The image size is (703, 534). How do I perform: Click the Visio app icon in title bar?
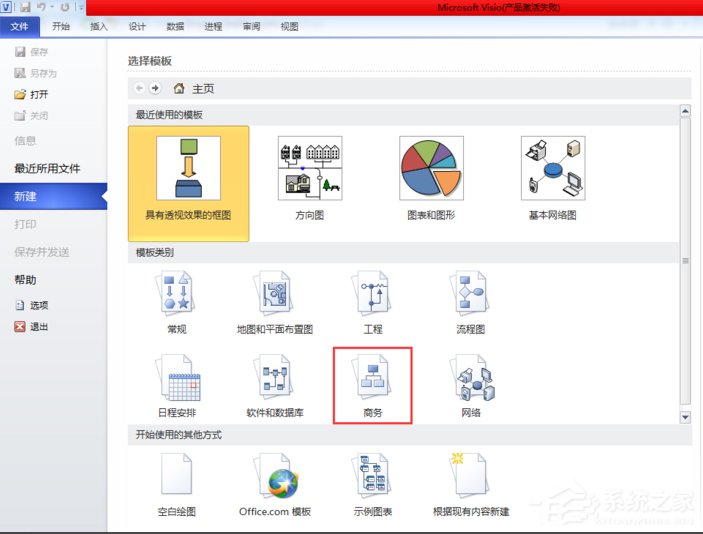pyautogui.click(x=6, y=7)
